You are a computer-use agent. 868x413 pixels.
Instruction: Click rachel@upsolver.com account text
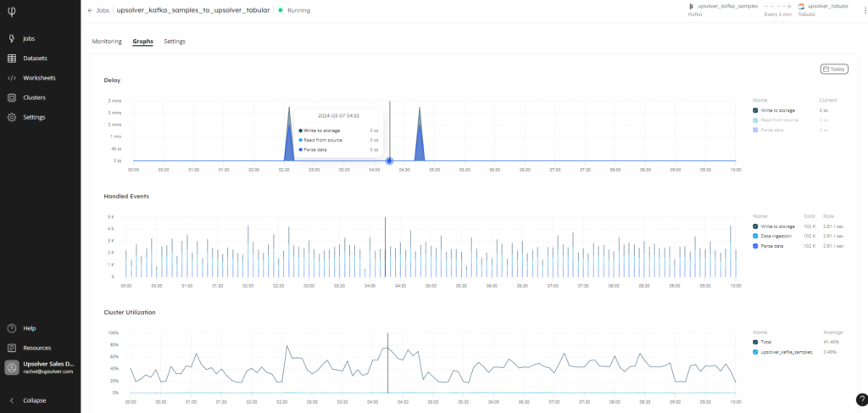(x=48, y=372)
